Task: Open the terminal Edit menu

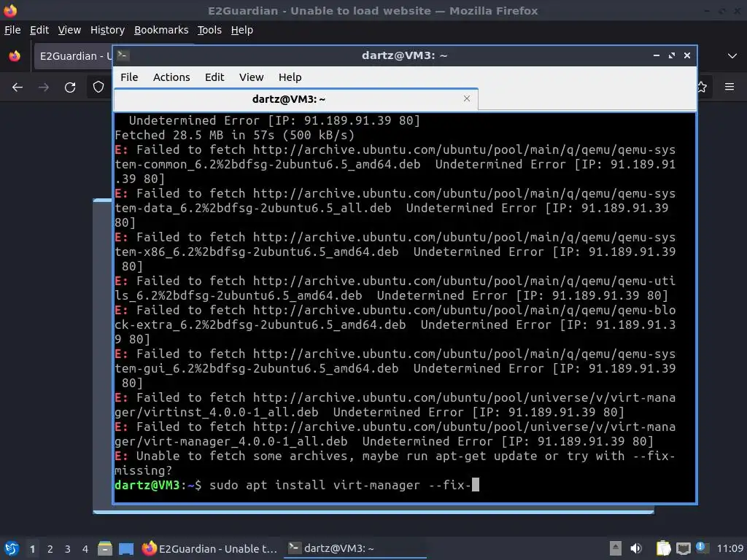Action: pyautogui.click(x=214, y=77)
